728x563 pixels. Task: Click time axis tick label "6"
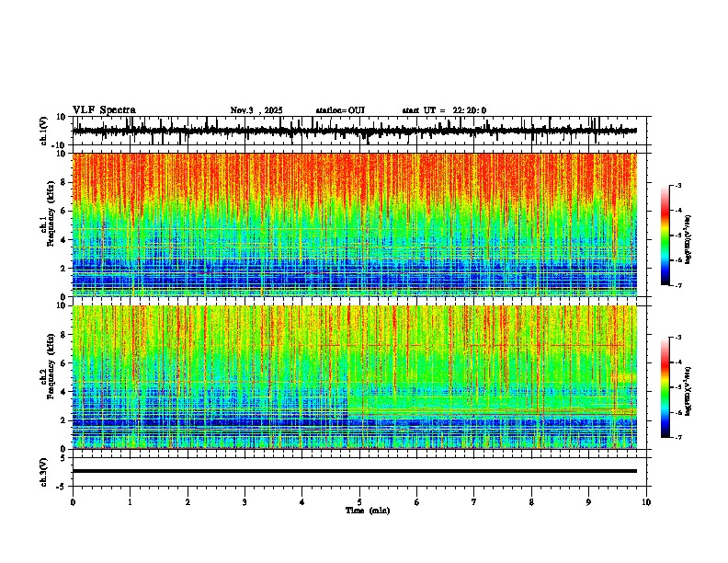[417, 502]
